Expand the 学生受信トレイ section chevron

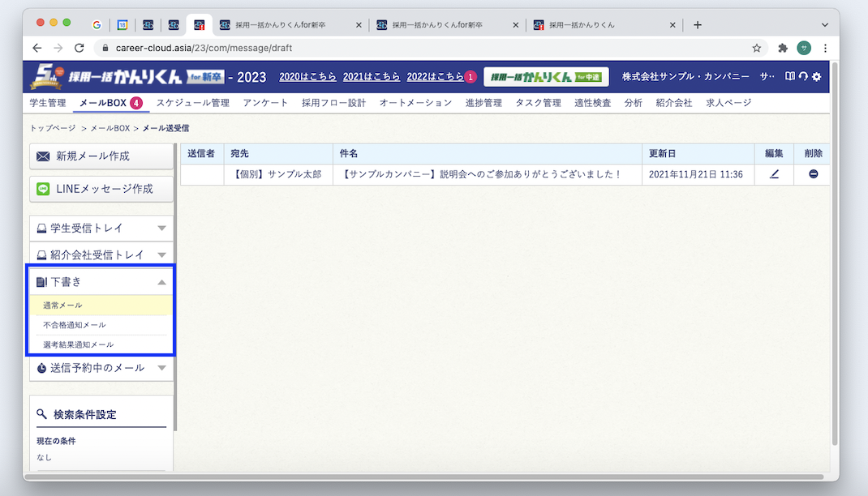point(163,229)
